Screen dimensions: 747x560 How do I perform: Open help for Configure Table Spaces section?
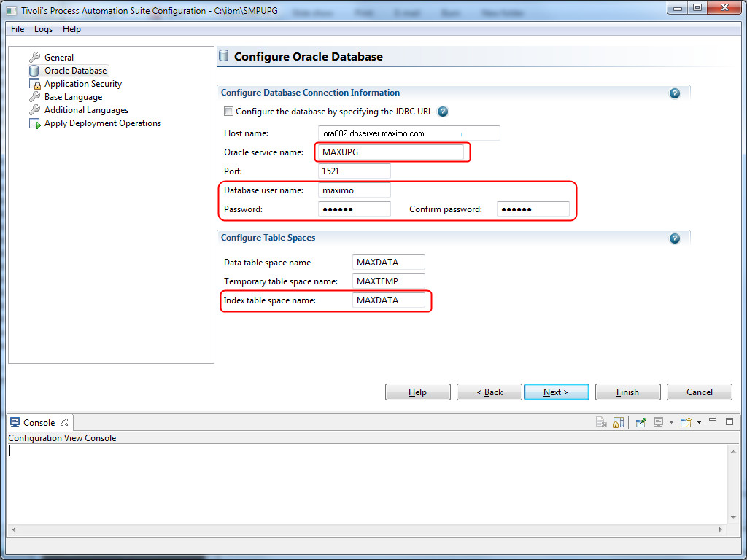click(x=675, y=238)
